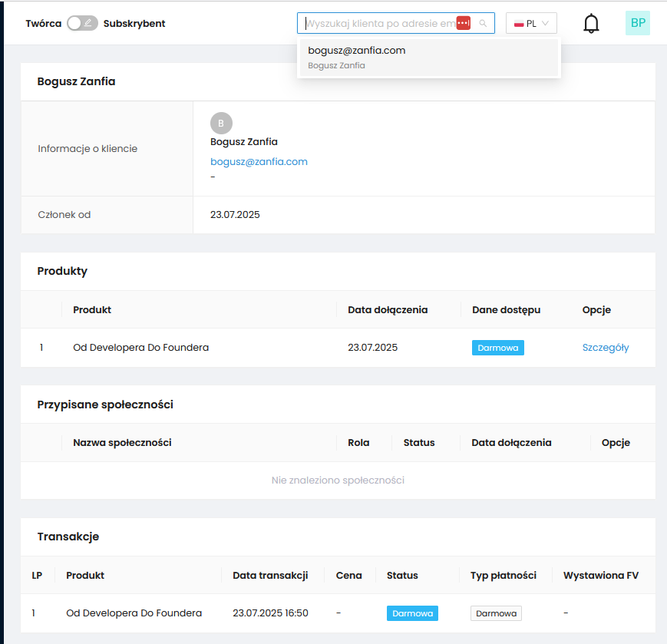The image size is (667, 644).
Task: Click the Subskrybent label
Action: (134, 24)
